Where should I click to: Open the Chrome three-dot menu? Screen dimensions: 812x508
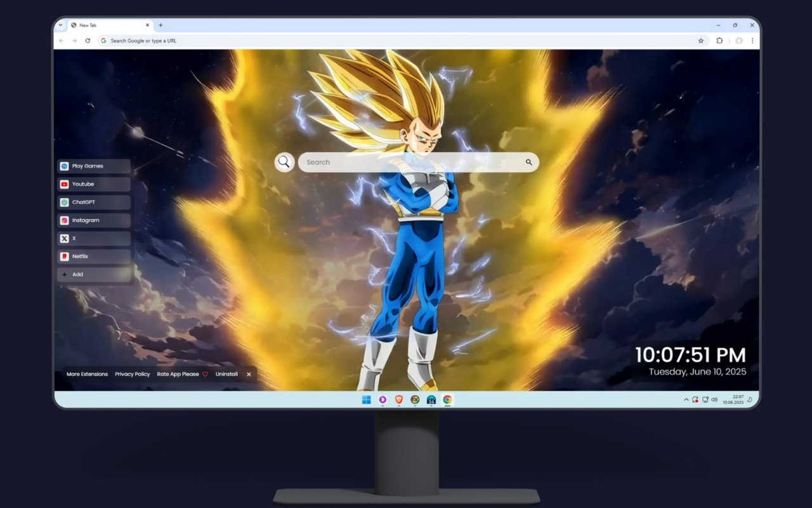(x=752, y=41)
